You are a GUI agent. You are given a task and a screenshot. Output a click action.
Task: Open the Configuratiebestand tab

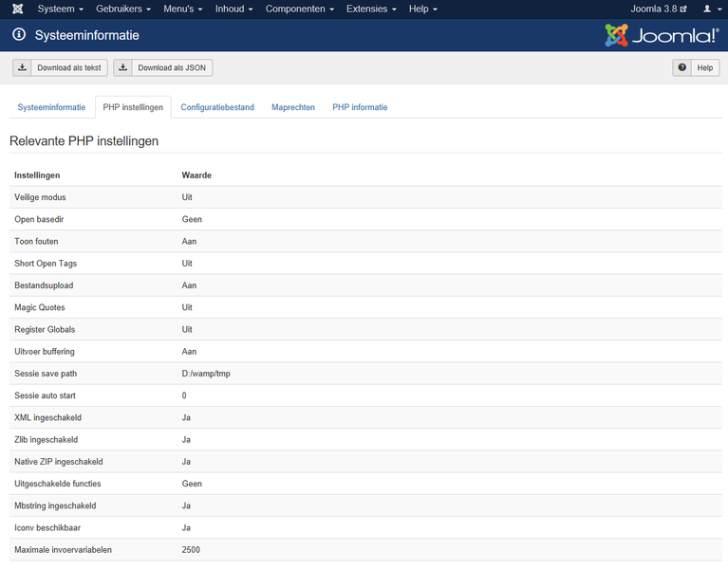coord(217,107)
